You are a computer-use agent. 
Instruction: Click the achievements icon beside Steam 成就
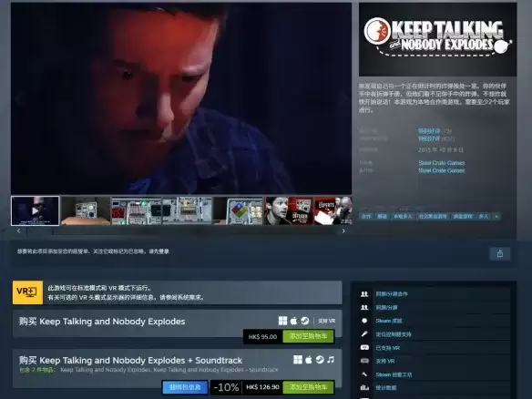coord(364,321)
